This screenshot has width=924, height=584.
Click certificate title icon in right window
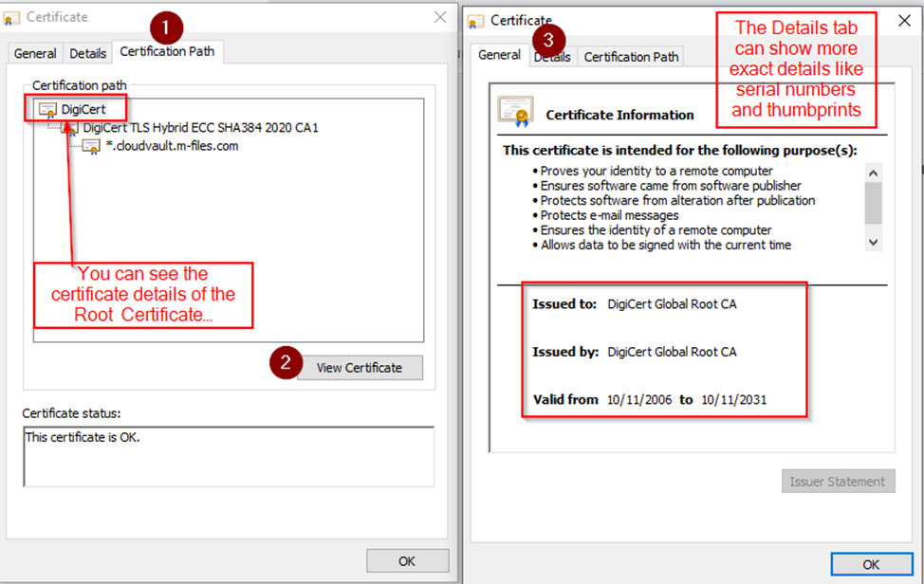pos(475,22)
